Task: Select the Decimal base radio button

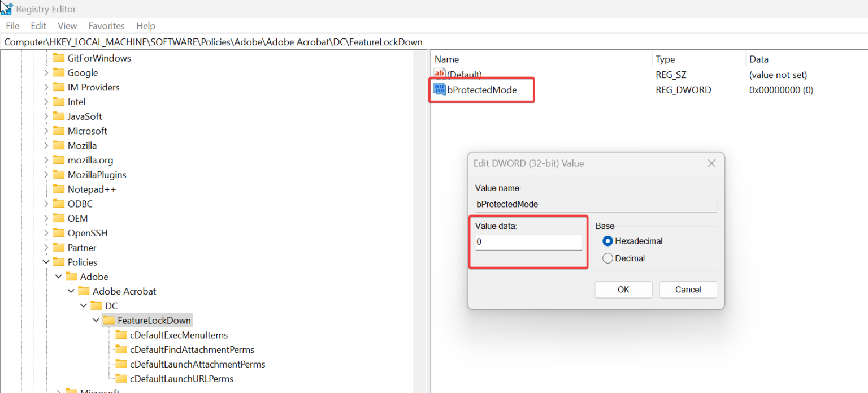Action: pyautogui.click(x=607, y=258)
